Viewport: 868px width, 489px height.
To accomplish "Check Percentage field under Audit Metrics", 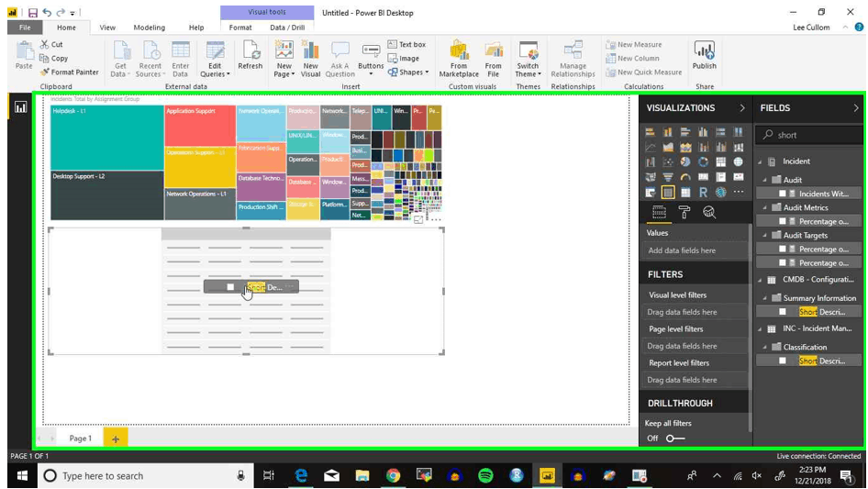I will [782, 221].
